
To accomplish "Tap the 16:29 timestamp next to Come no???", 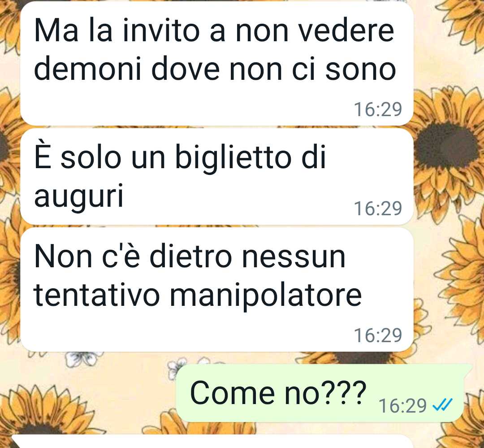I will pos(402,406).
